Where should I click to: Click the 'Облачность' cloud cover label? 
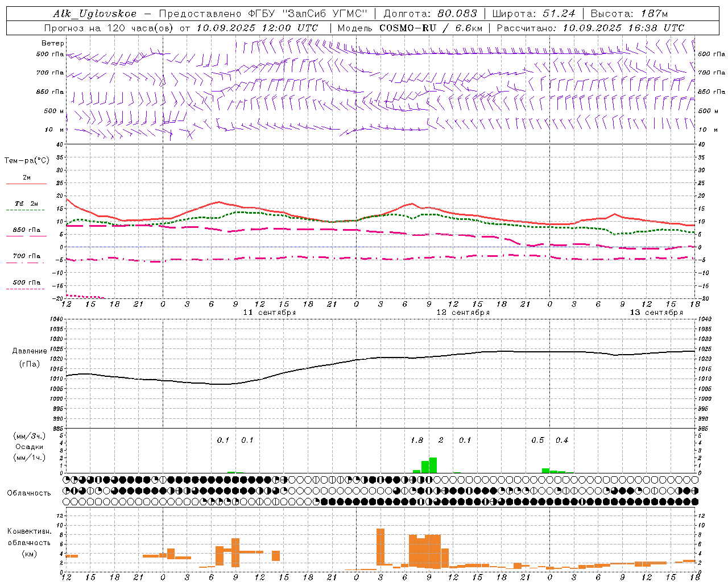tap(29, 493)
